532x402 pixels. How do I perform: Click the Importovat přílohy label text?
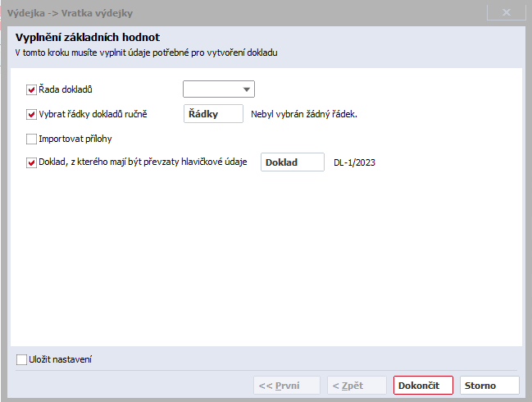click(75, 139)
